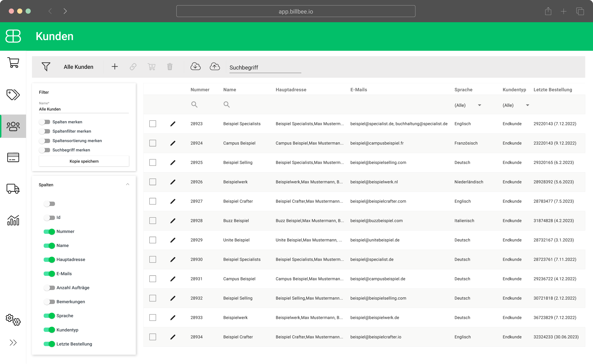593x364 pixels.
Task: Click the filter Name field Alle Kunden
Action: (84, 109)
